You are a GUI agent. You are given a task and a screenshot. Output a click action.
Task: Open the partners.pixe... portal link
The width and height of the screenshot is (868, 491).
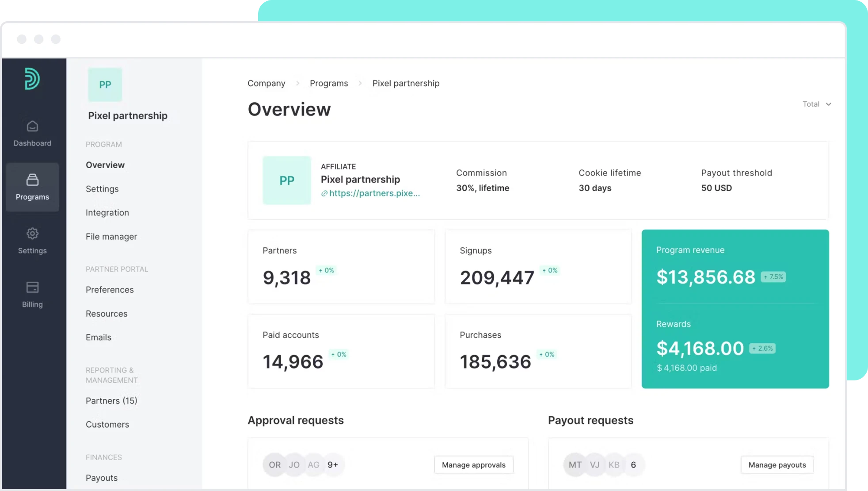click(374, 193)
